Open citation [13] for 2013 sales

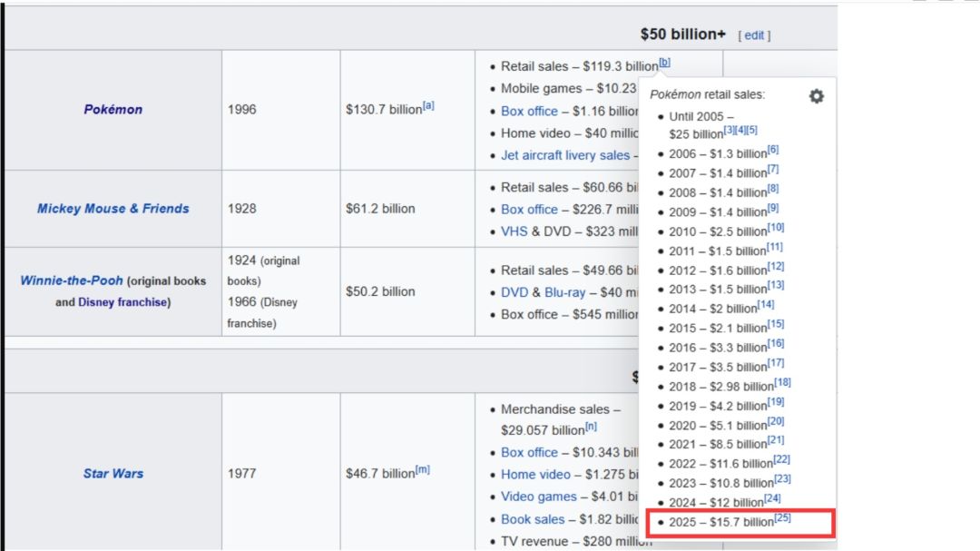(776, 285)
